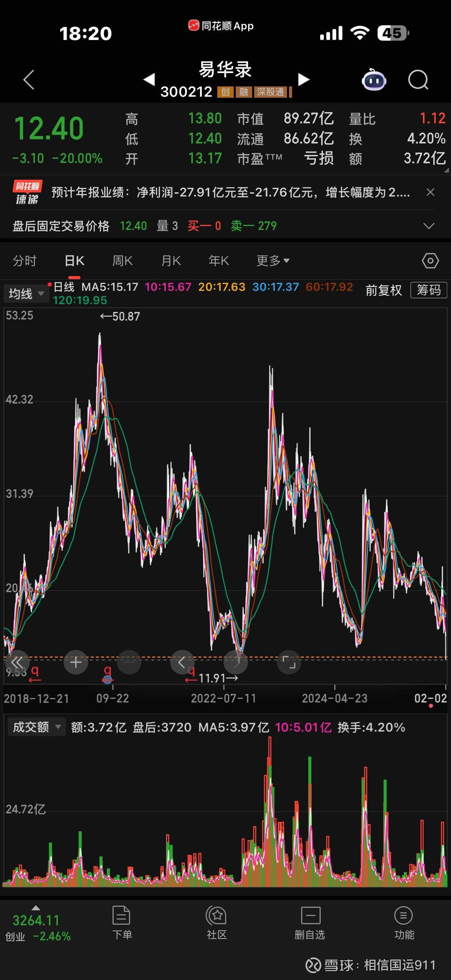Open the 成交额 indicator dropdown
The width and height of the screenshot is (451, 980).
pyautogui.click(x=37, y=727)
